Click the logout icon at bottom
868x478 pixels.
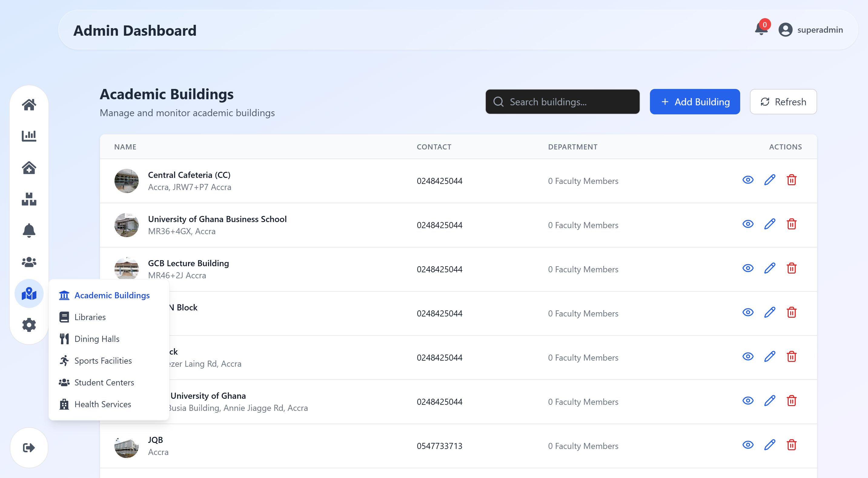click(x=29, y=447)
